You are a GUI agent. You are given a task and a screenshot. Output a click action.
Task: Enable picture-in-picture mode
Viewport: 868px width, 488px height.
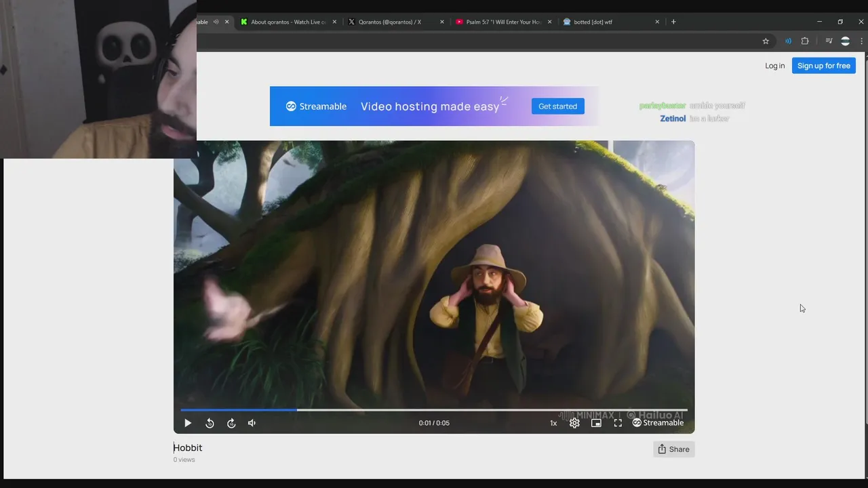point(596,423)
